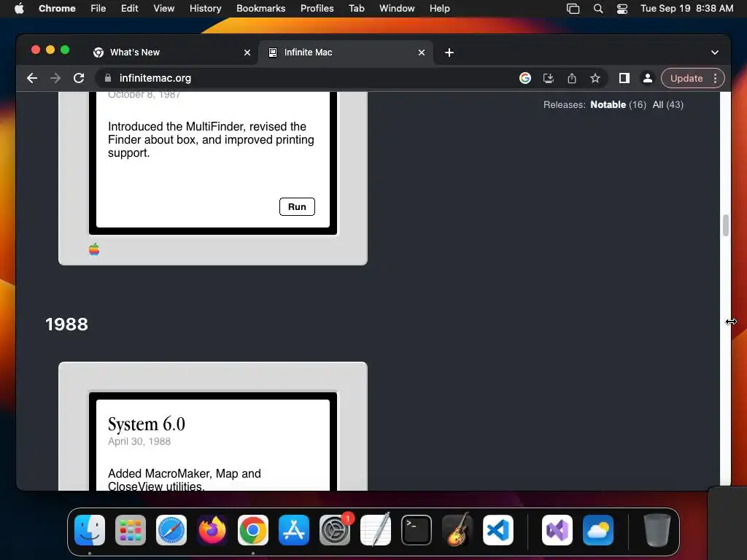Image resolution: width=747 pixels, height=560 pixels.
Task: Launch Terminal from the Dock
Action: [417, 530]
